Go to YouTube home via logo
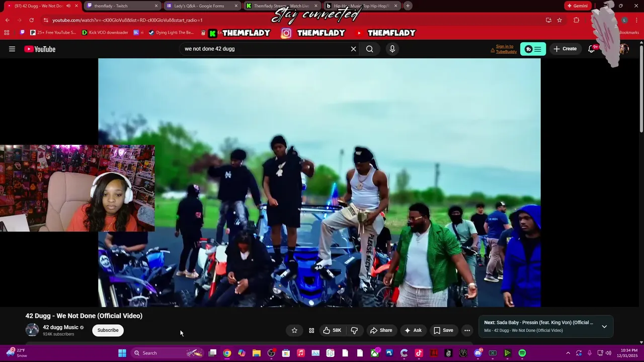 pos(40,49)
